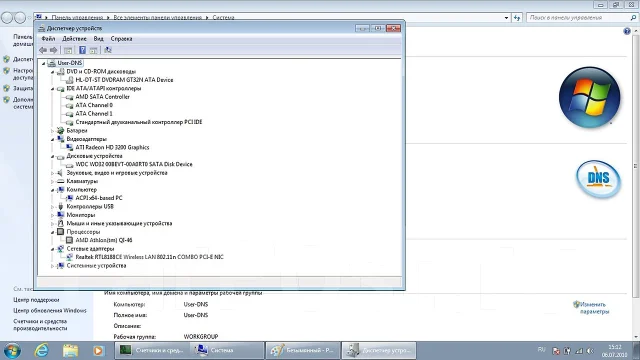Select ATA Channel 0 row

pos(94,105)
